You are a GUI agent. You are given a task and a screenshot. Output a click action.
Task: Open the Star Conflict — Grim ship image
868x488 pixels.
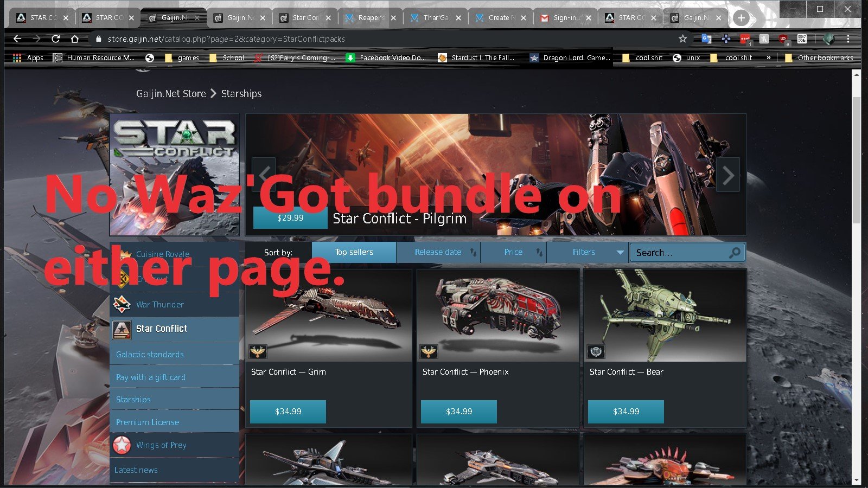329,316
